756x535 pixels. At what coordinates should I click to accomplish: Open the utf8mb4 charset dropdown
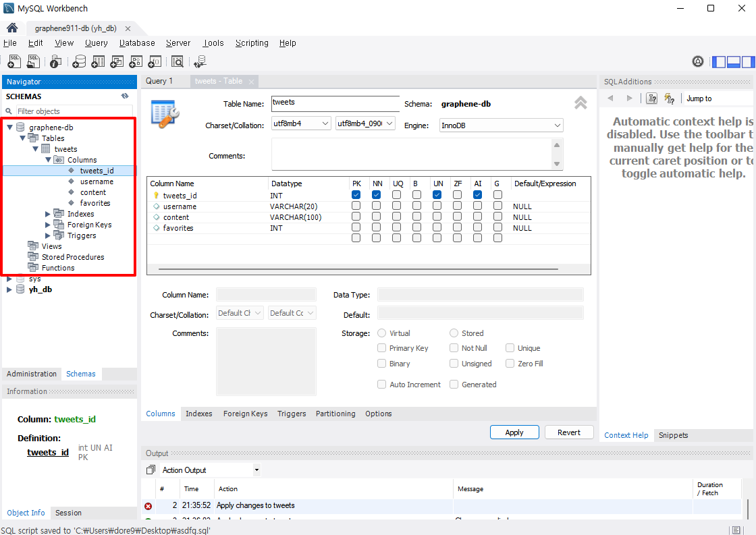pos(301,123)
